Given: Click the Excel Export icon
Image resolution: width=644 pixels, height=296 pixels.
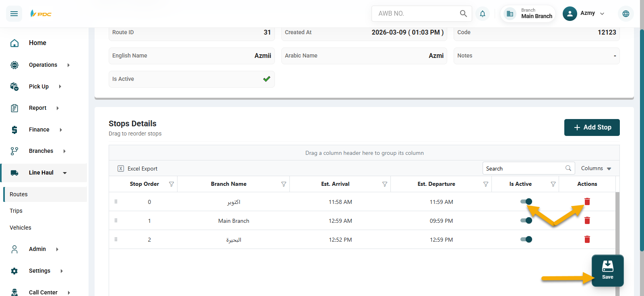Looking at the screenshot, I should pyautogui.click(x=121, y=169).
